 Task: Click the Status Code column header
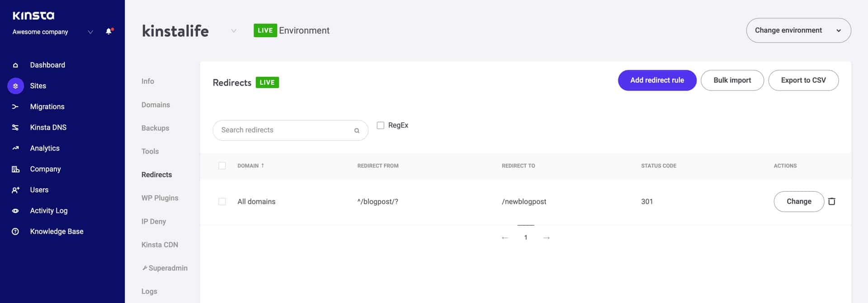pyautogui.click(x=659, y=166)
